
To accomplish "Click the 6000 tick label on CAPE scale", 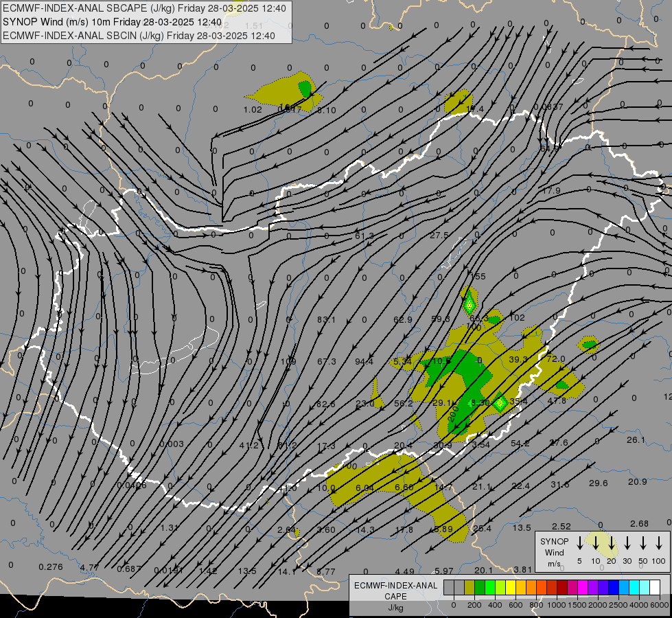I will pyautogui.click(x=660, y=605).
